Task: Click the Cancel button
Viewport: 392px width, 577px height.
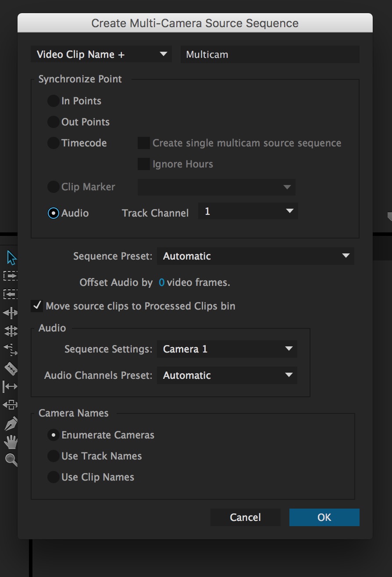Action: pos(246,517)
